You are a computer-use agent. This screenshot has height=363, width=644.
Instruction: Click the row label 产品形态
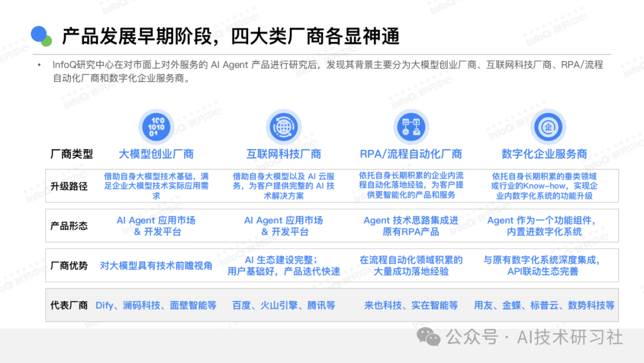click(x=69, y=226)
